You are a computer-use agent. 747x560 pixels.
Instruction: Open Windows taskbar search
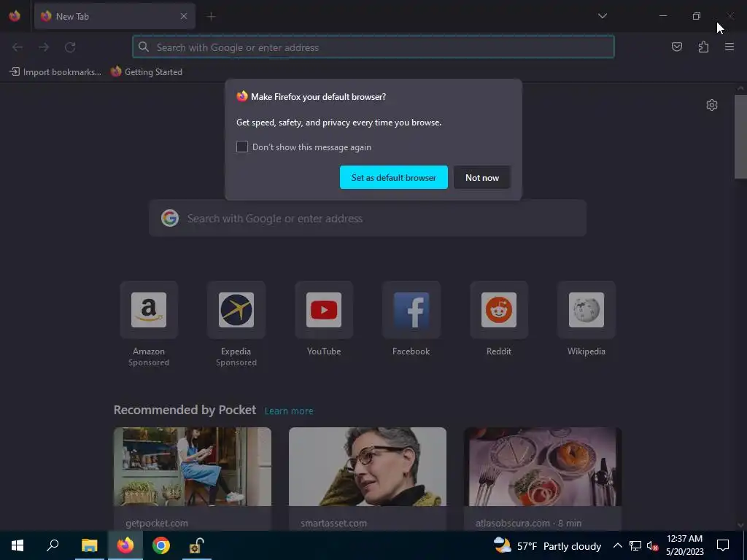(x=53, y=545)
